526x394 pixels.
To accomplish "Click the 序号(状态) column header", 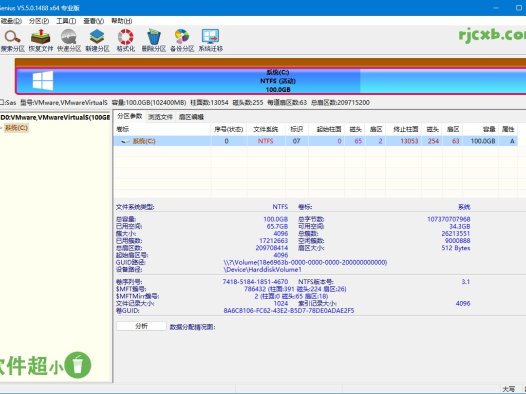I will coord(228,129).
